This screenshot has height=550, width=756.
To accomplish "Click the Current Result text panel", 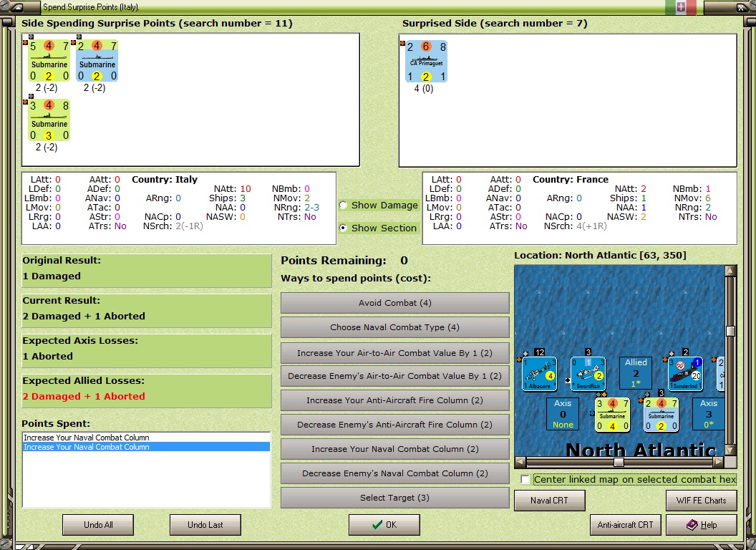I will coord(147,311).
